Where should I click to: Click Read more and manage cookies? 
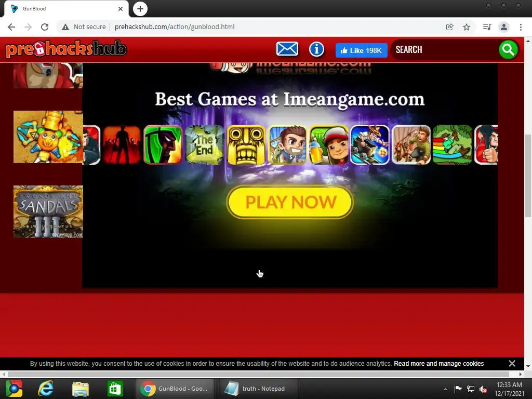(438, 364)
